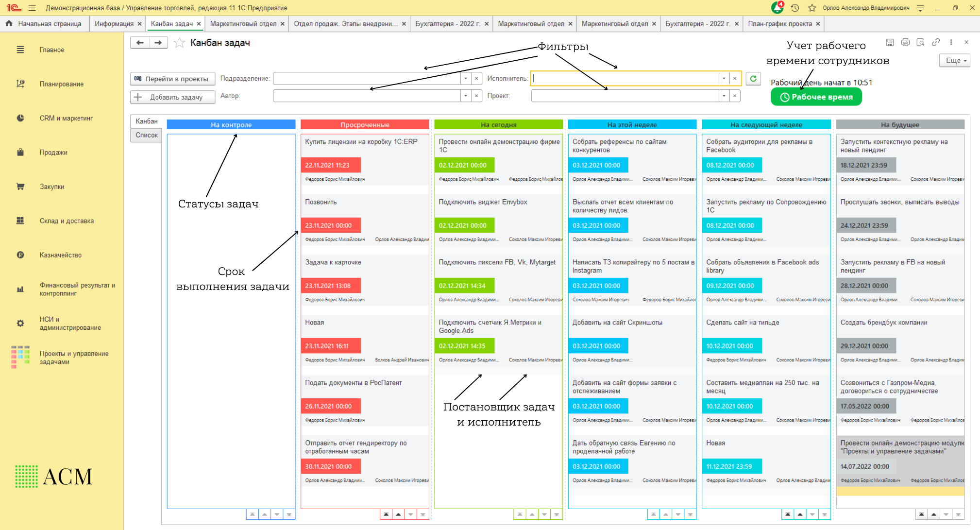Navigate back with left arrow button

pos(140,43)
